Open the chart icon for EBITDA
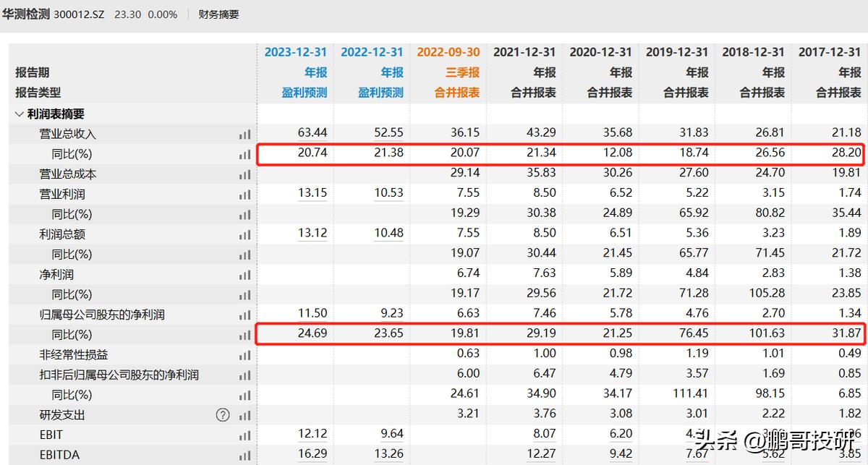 [244, 454]
